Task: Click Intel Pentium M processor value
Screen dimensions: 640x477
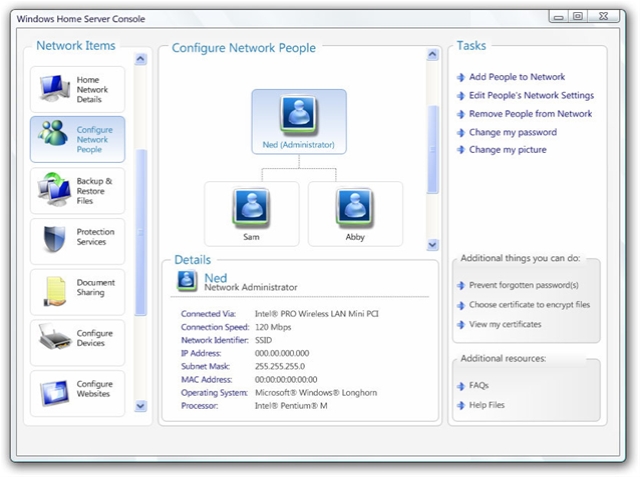Action: point(291,406)
